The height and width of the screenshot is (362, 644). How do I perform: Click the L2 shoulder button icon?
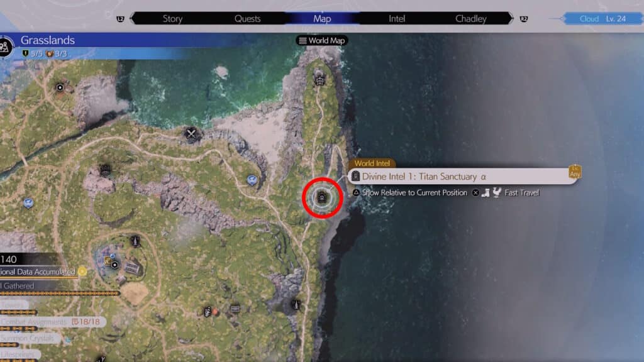pos(120,19)
